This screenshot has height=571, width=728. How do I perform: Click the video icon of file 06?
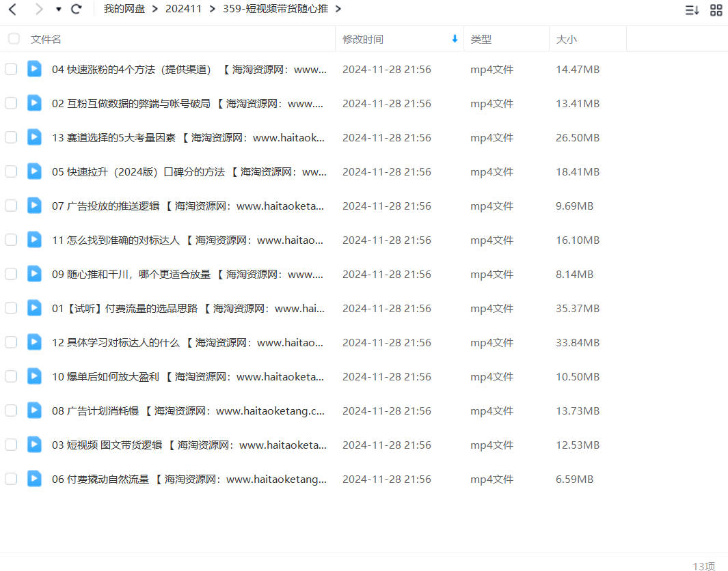[34, 479]
